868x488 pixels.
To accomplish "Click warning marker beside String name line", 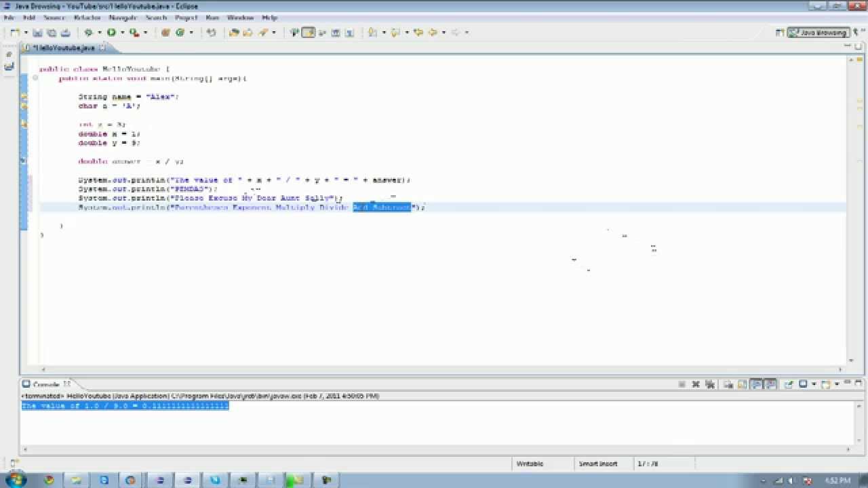I will point(24,97).
